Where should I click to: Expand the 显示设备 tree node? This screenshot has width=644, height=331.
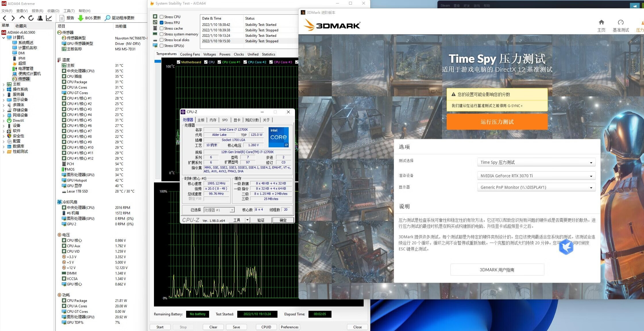[x=3, y=100]
